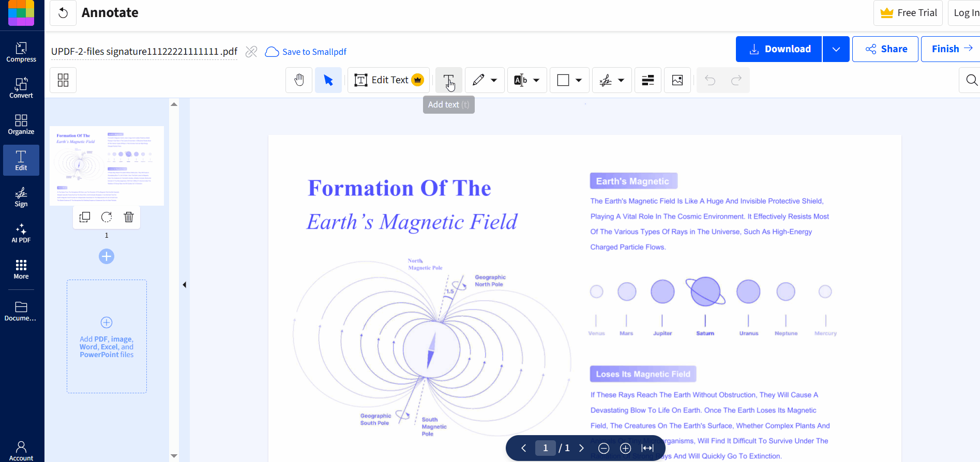This screenshot has width=980, height=462.
Task: Click the Share button
Action: tap(885, 49)
